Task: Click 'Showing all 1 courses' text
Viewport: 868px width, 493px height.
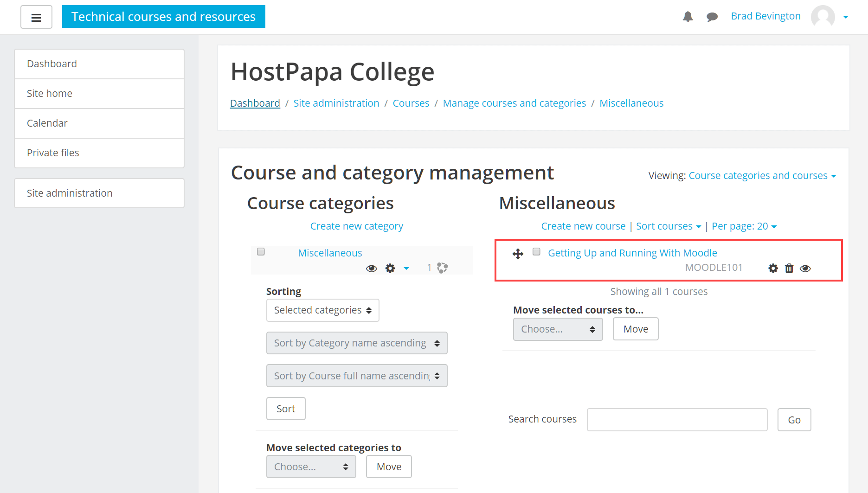Action: (x=659, y=292)
